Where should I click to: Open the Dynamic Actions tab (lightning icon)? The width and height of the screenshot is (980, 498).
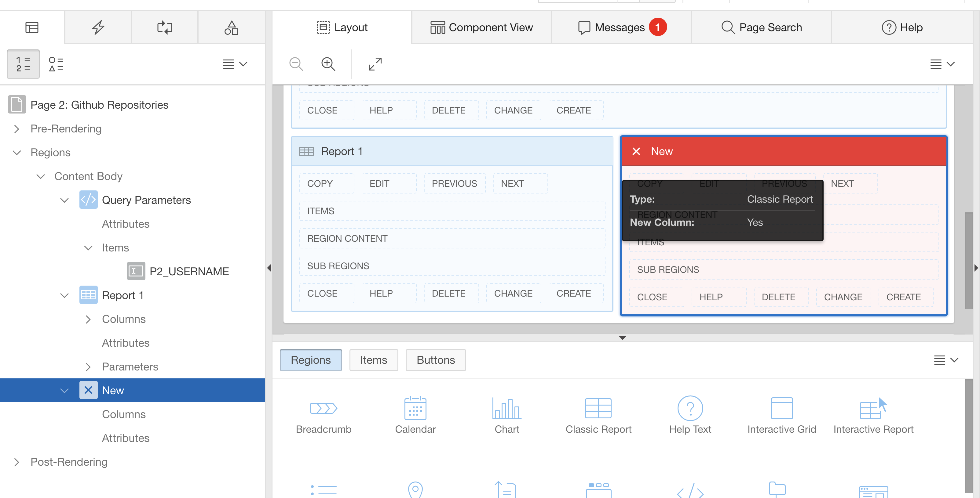pyautogui.click(x=98, y=27)
